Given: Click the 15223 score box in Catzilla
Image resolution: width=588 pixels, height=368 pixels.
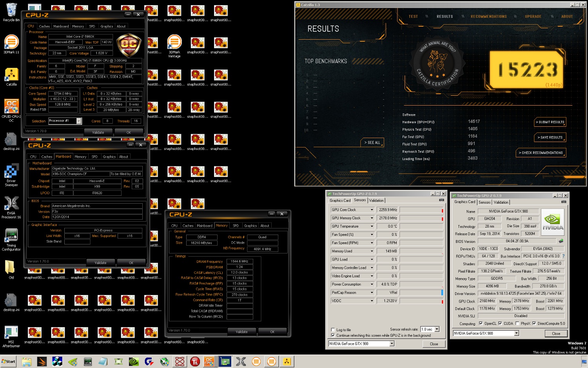Looking at the screenshot, I should click(526, 70).
